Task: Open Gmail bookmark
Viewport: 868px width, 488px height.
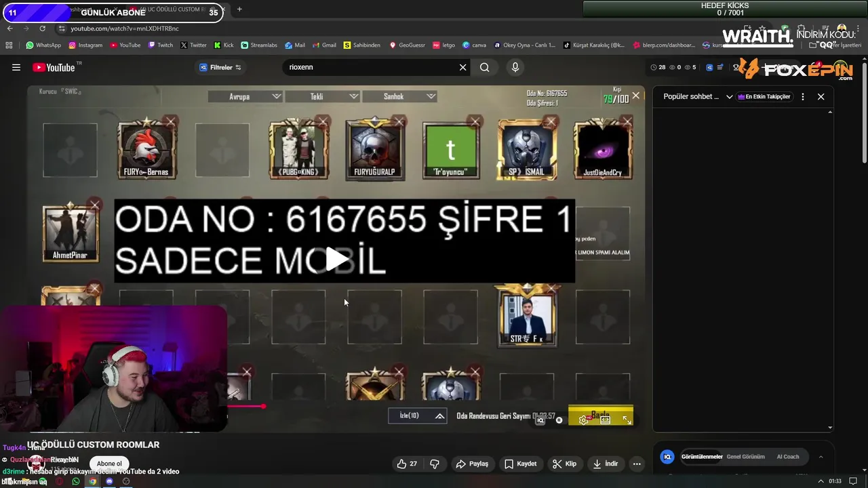Action: tap(325, 45)
